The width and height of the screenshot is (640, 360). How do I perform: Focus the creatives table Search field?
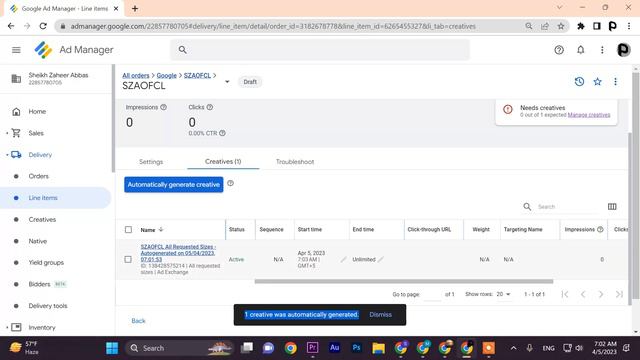(567, 207)
